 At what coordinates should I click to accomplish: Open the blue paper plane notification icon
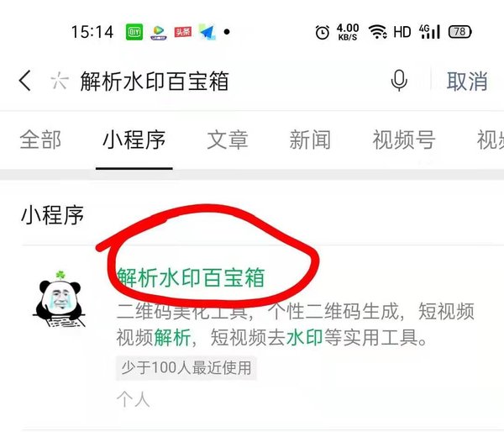click(207, 32)
